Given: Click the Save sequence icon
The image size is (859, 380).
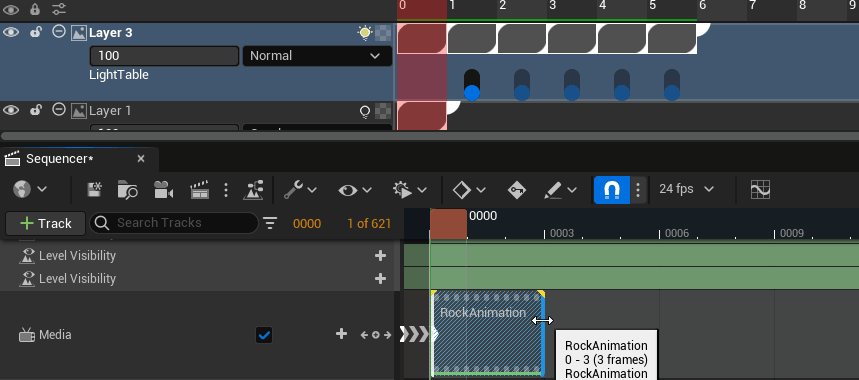Looking at the screenshot, I should [95, 190].
